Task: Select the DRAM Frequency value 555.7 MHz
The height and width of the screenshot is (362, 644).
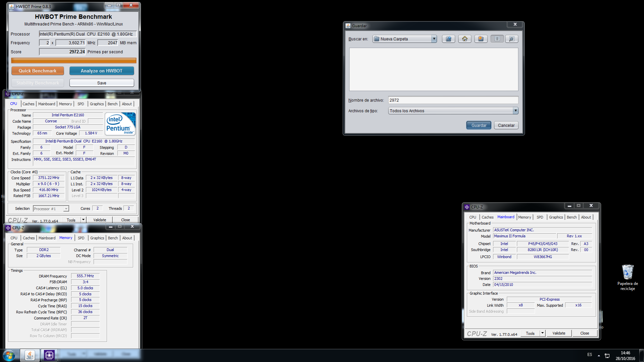Action: [85, 276]
